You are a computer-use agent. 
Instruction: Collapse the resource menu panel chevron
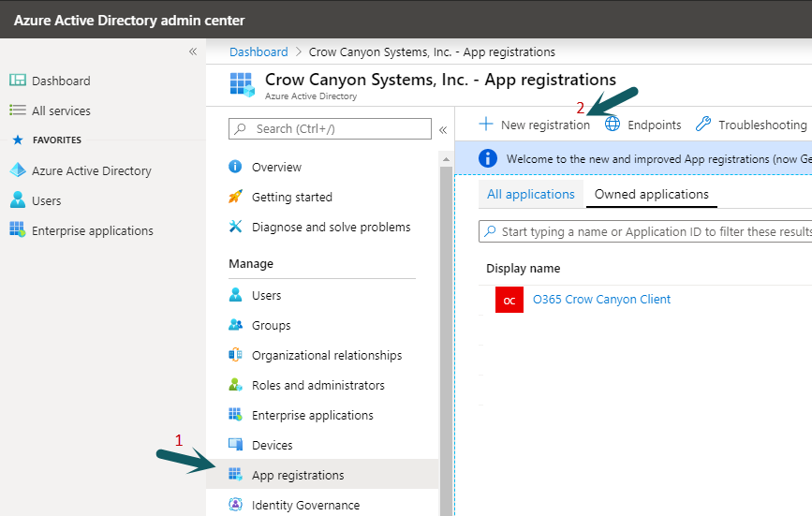pos(443,129)
